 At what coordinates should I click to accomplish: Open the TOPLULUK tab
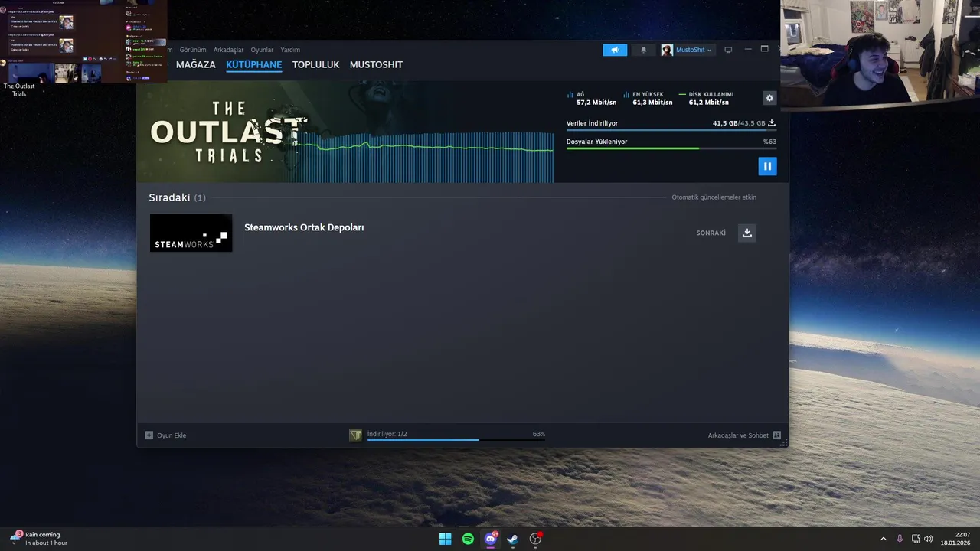tap(315, 65)
